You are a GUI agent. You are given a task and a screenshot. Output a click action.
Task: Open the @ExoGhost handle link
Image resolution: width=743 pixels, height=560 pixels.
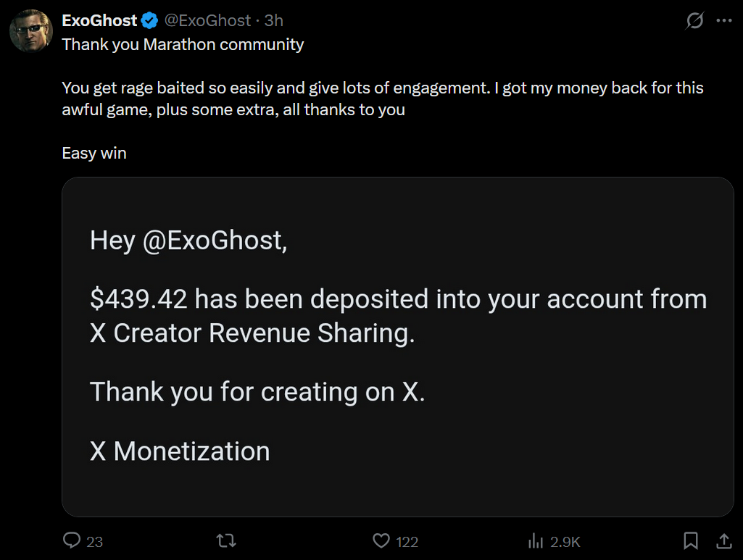point(207,20)
